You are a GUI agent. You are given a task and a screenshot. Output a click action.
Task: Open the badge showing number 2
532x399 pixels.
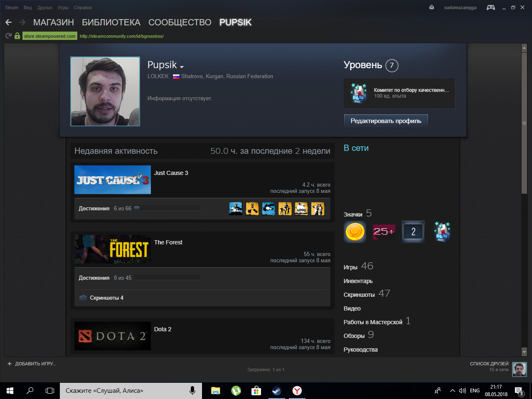point(413,232)
